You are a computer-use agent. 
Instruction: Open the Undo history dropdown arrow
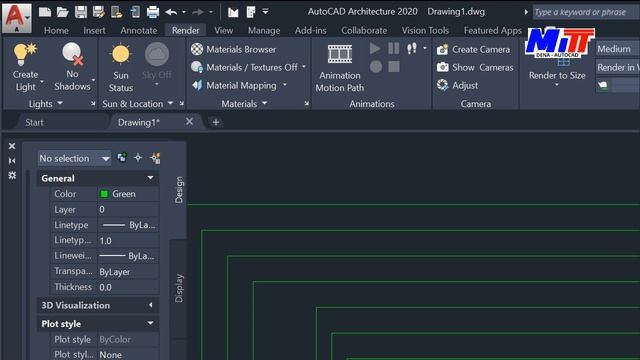[x=184, y=12]
